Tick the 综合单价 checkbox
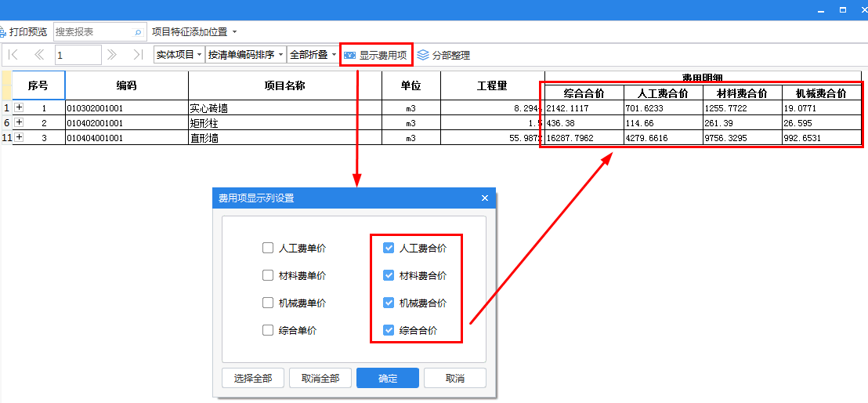Viewport: 868px width, 403px height. point(268,331)
